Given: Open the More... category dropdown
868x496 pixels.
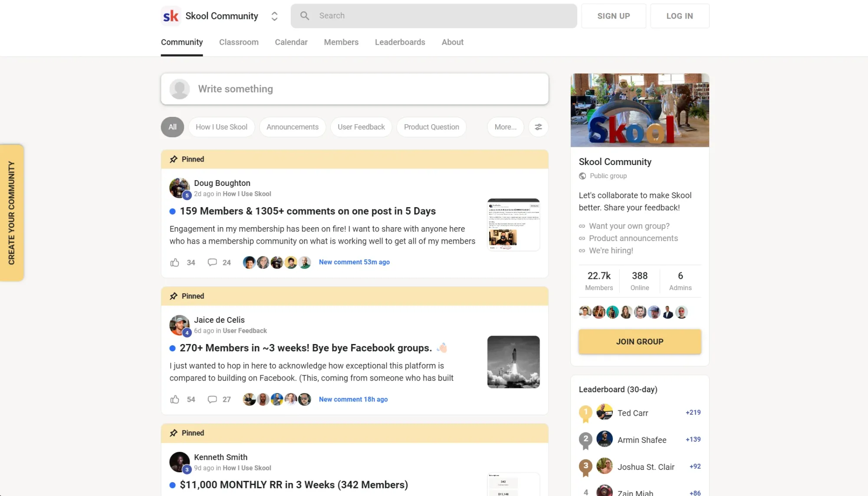Looking at the screenshot, I should pos(505,127).
